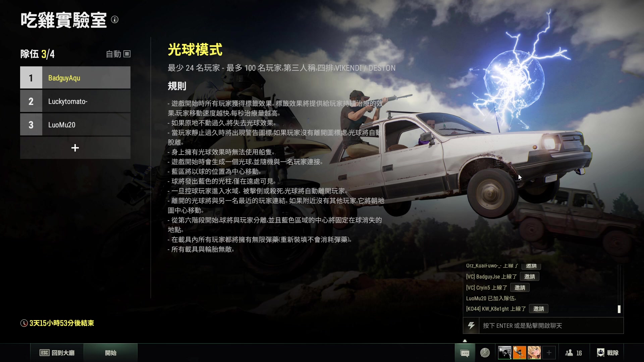Focus the chat input field

551,325
